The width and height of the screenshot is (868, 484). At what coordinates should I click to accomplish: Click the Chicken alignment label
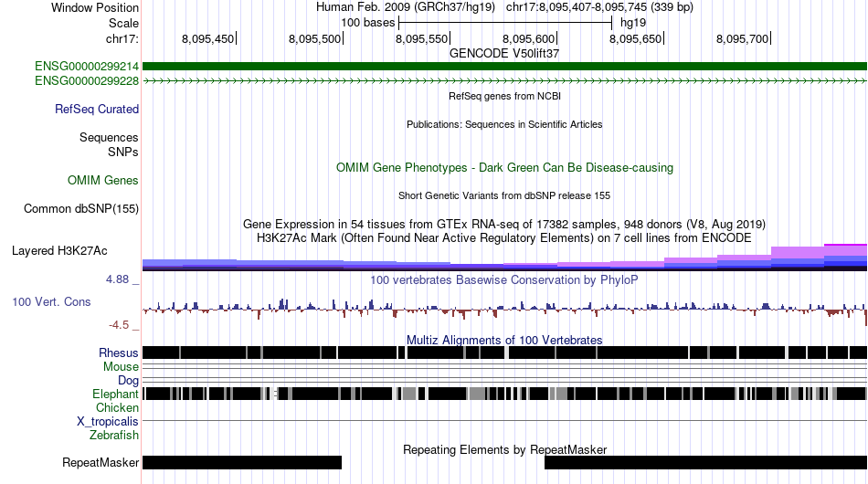(x=117, y=407)
